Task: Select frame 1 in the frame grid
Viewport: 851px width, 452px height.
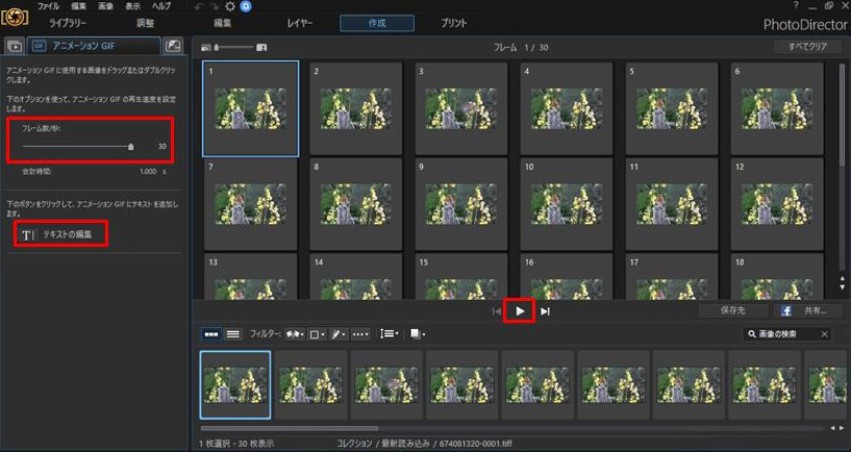Action: (x=250, y=109)
